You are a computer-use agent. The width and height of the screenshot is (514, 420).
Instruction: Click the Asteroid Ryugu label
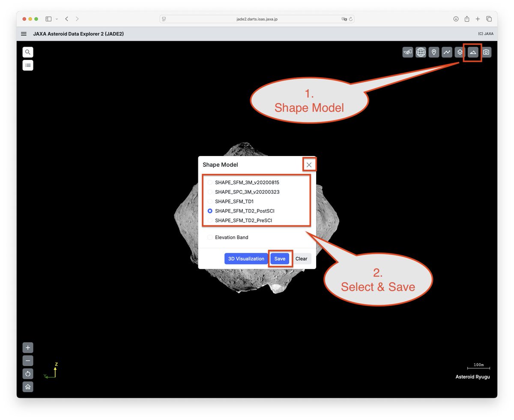[x=472, y=377]
